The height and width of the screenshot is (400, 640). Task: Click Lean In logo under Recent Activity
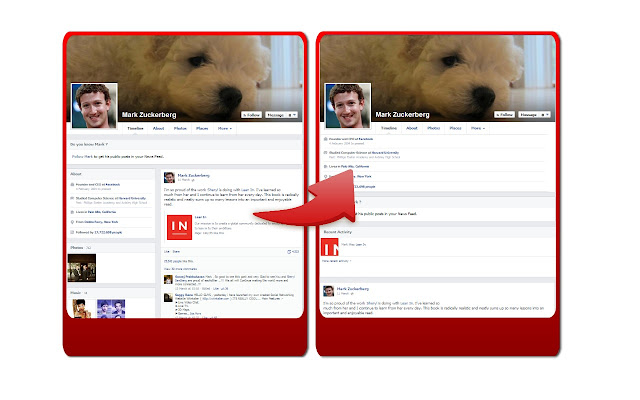tap(330, 247)
